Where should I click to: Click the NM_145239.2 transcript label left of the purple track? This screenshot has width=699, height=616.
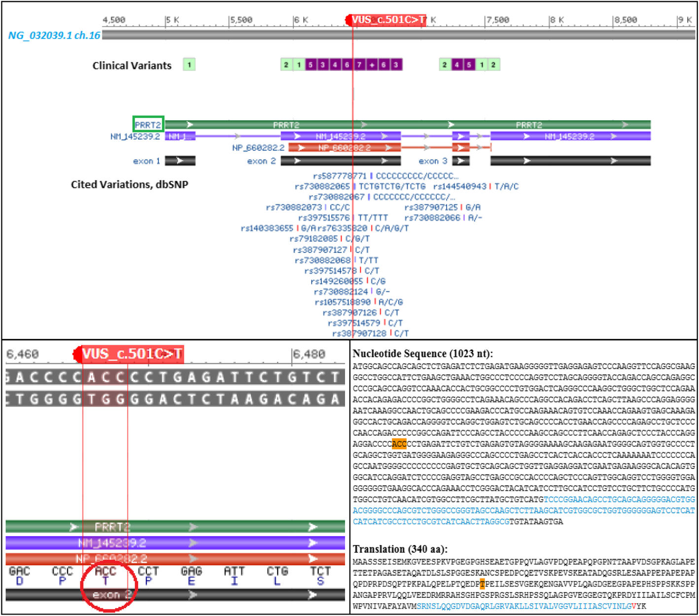[135, 136]
